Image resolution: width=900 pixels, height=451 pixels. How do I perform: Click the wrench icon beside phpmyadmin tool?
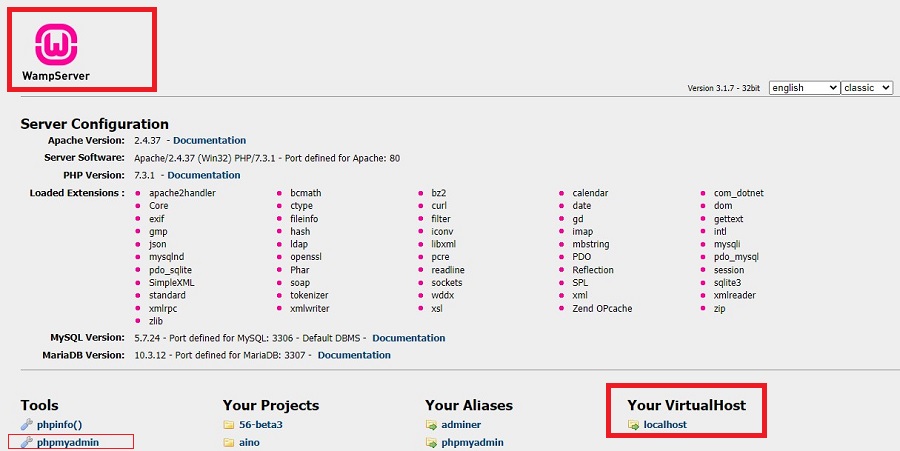27,442
